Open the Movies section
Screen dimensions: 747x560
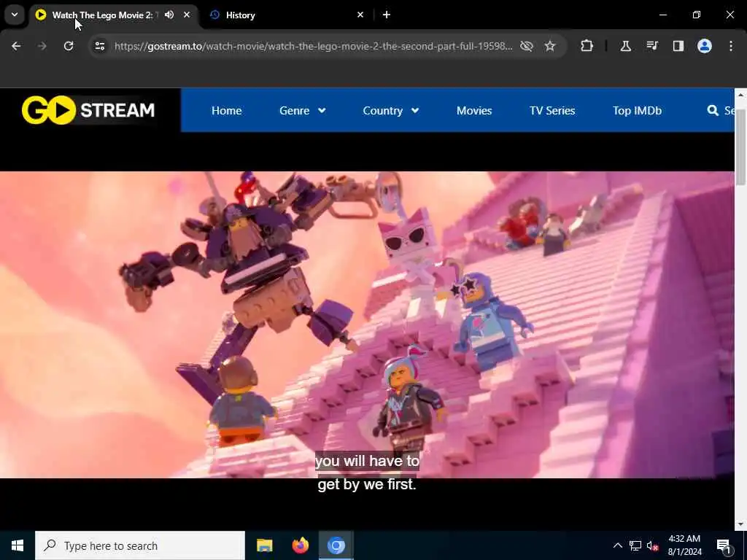coord(474,111)
